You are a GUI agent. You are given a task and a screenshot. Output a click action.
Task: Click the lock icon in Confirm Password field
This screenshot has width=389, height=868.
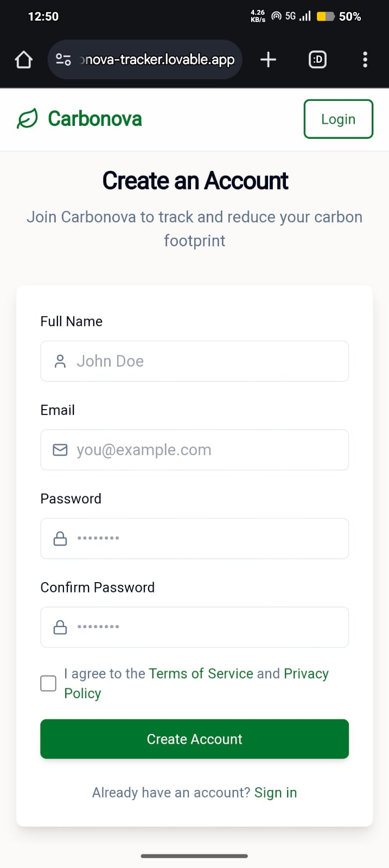pyautogui.click(x=60, y=627)
